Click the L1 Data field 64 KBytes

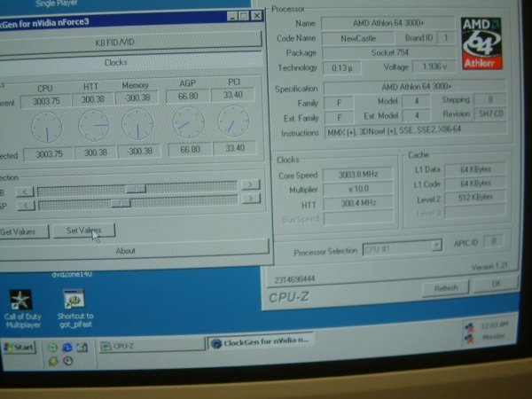(x=474, y=169)
